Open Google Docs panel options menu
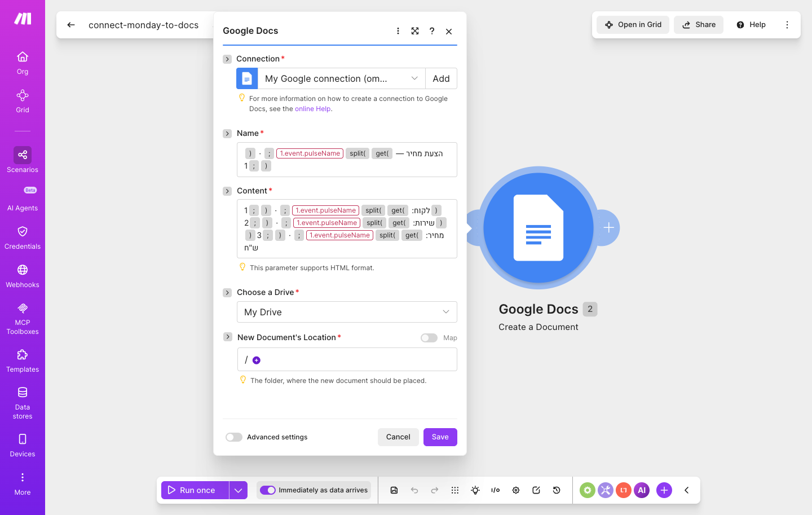This screenshot has width=812, height=515. point(398,31)
